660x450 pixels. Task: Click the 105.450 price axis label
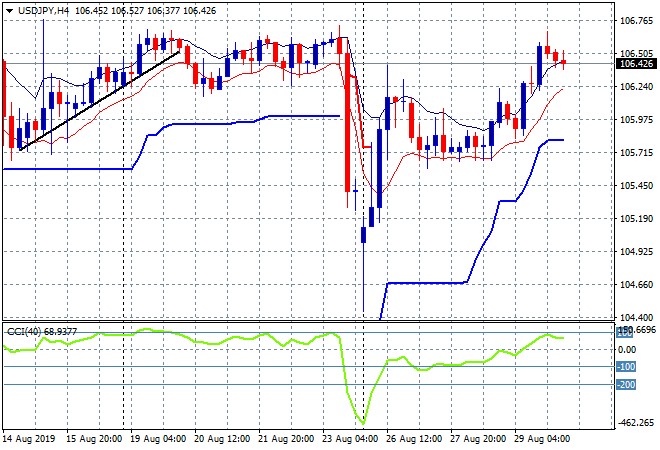(x=636, y=186)
